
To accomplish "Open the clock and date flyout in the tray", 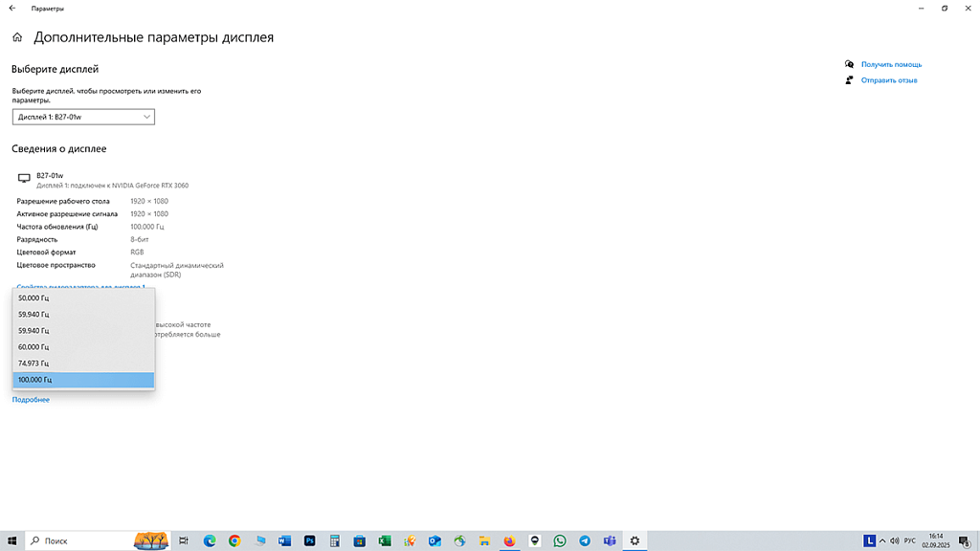I will (x=936, y=540).
